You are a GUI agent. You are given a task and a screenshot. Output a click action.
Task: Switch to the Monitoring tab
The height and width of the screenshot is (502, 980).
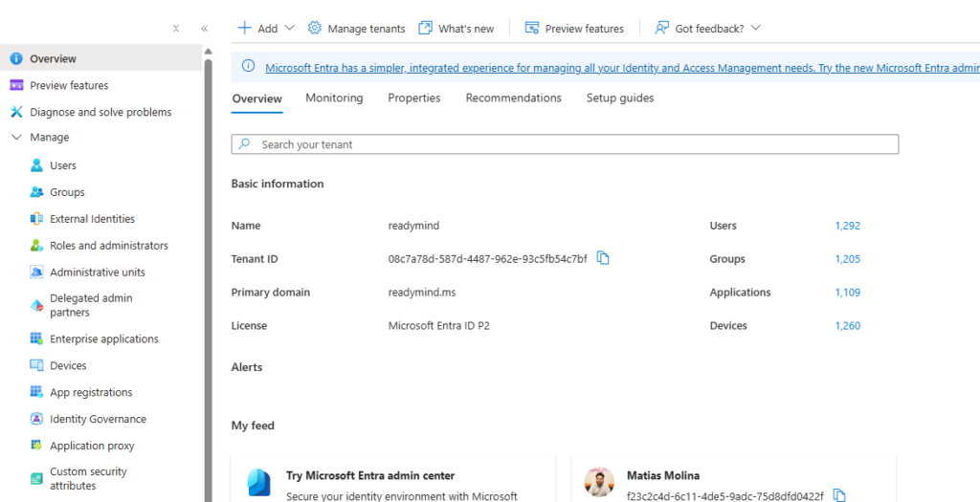point(334,98)
